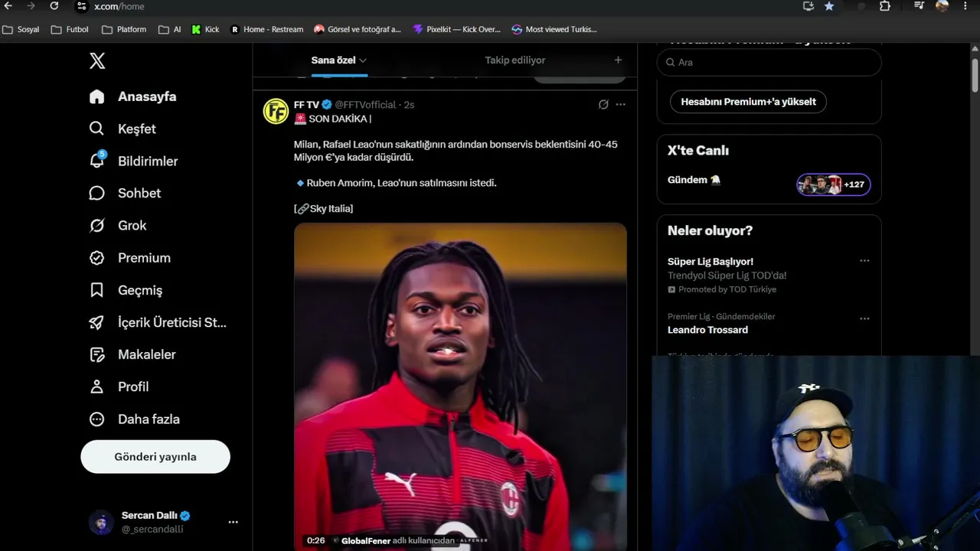Open Premium badge icon in sidebar
This screenshot has width=980, height=551.
(x=96, y=258)
